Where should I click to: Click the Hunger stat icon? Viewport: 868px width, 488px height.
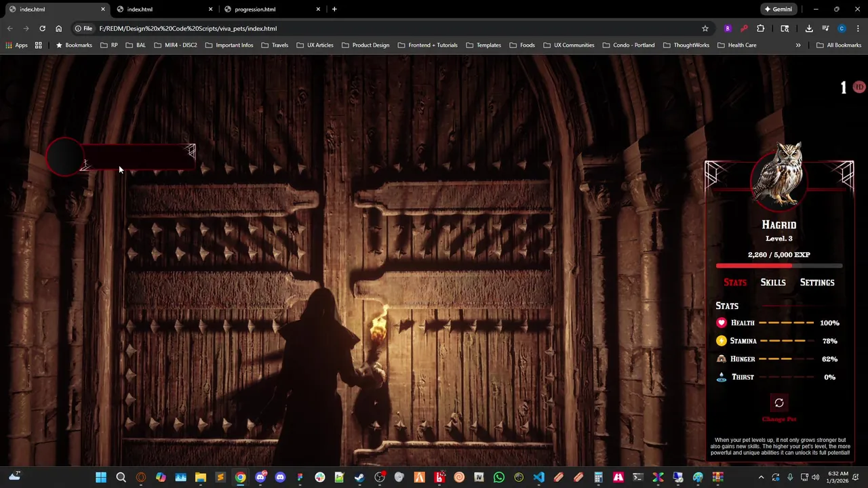[x=722, y=359]
